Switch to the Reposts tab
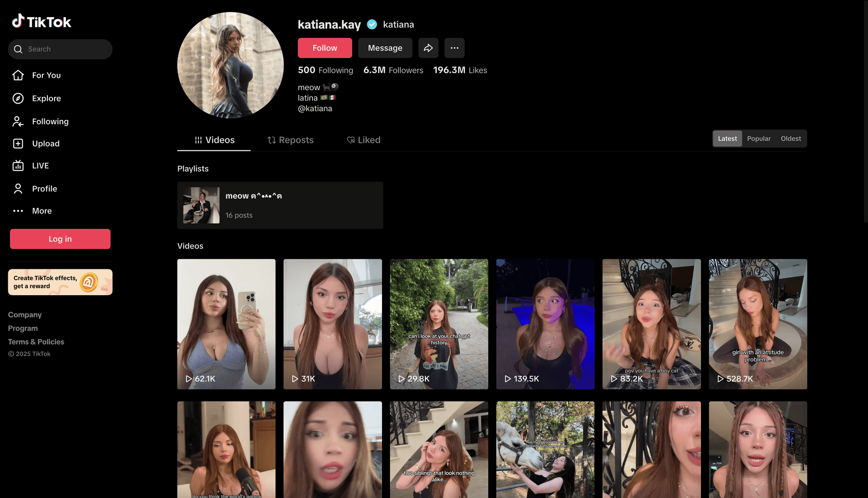The height and width of the screenshot is (498, 868). coord(290,140)
